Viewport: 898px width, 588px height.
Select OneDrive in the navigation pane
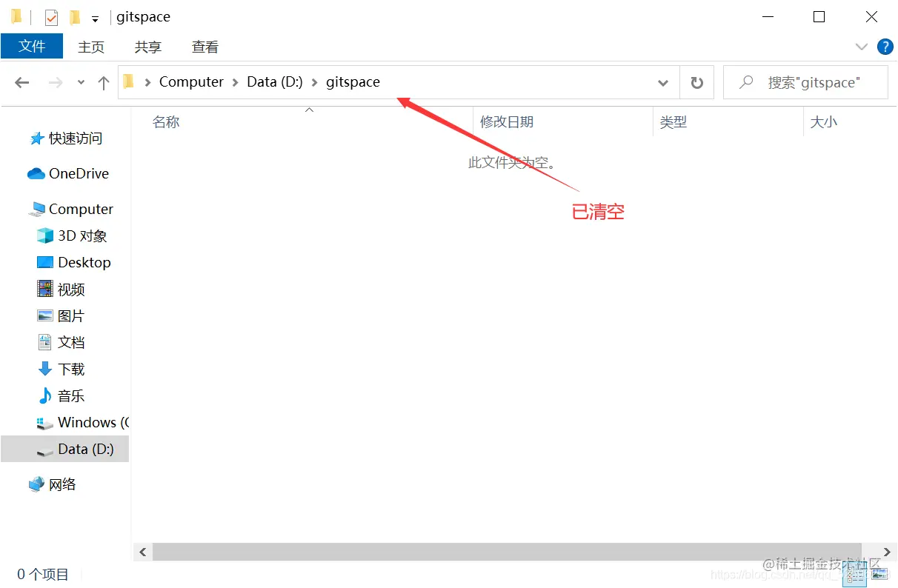(68, 174)
